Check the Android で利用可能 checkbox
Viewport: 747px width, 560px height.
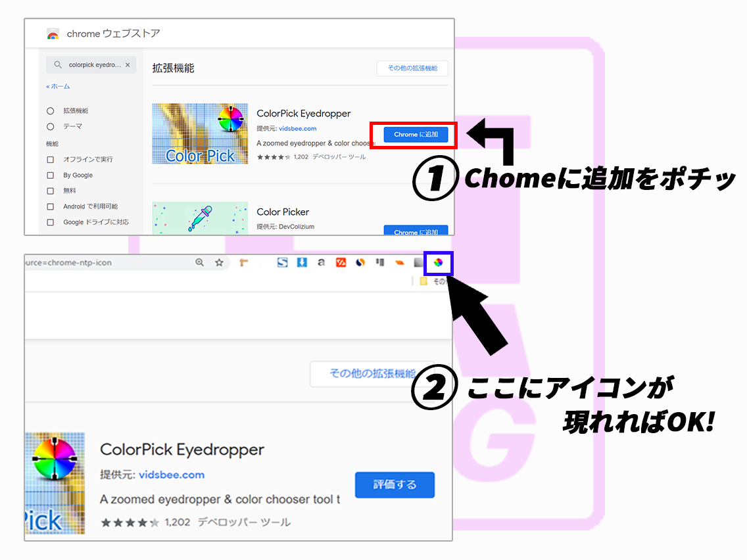coord(51,206)
